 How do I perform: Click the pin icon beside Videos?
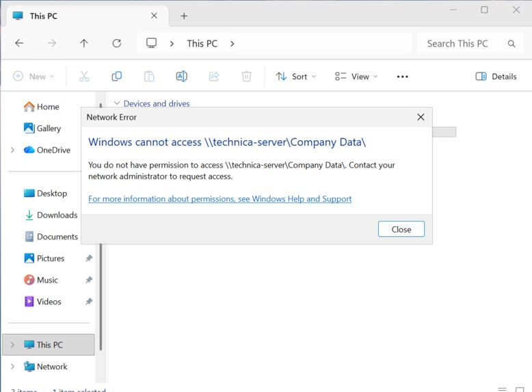click(89, 302)
